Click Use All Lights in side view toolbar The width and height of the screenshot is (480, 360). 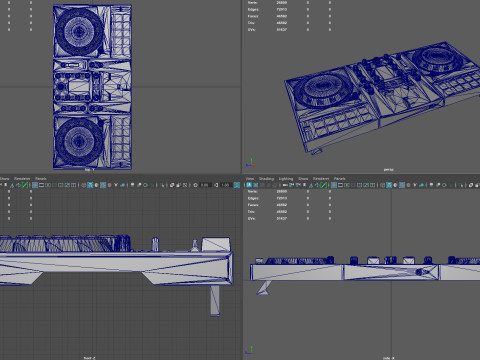click(x=415, y=185)
